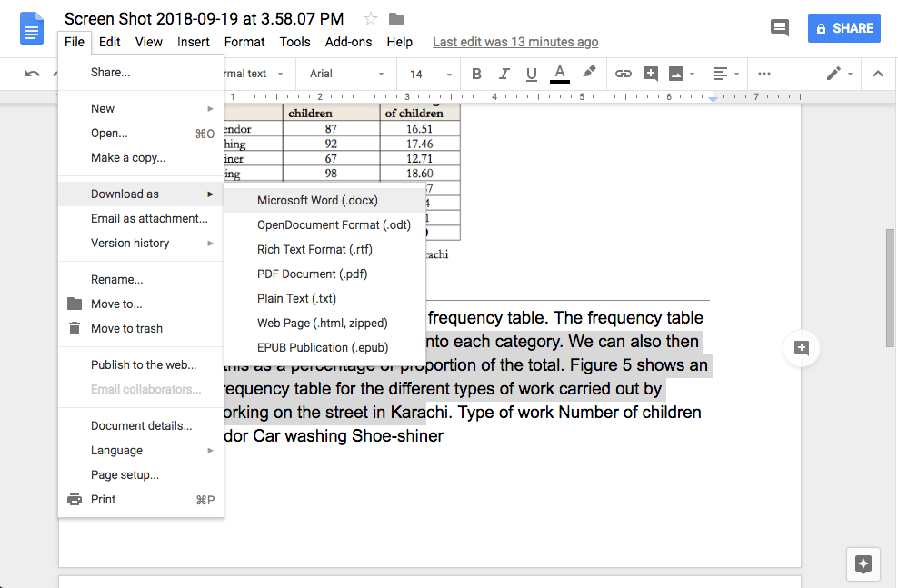Viewport: 898px width, 588px height.
Task: Open the text color picker
Action: coord(559,74)
